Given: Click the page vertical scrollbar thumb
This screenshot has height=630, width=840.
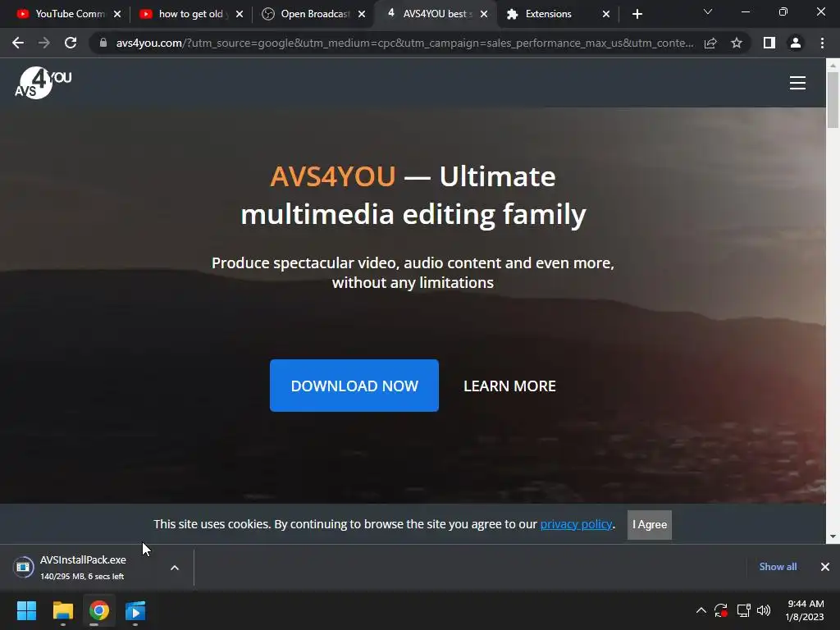Looking at the screenshot, I should click(x=833, y=99).
